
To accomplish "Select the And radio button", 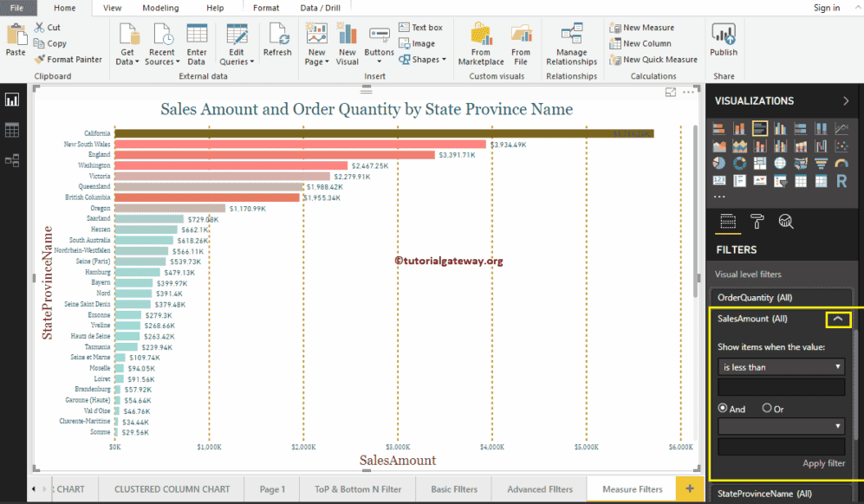I will [723, 408].
